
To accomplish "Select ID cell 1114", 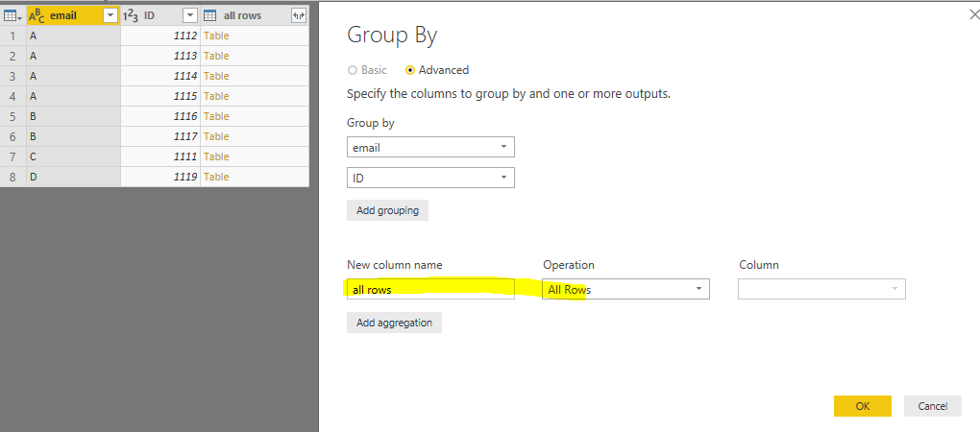I will click(x=160, y=76).
